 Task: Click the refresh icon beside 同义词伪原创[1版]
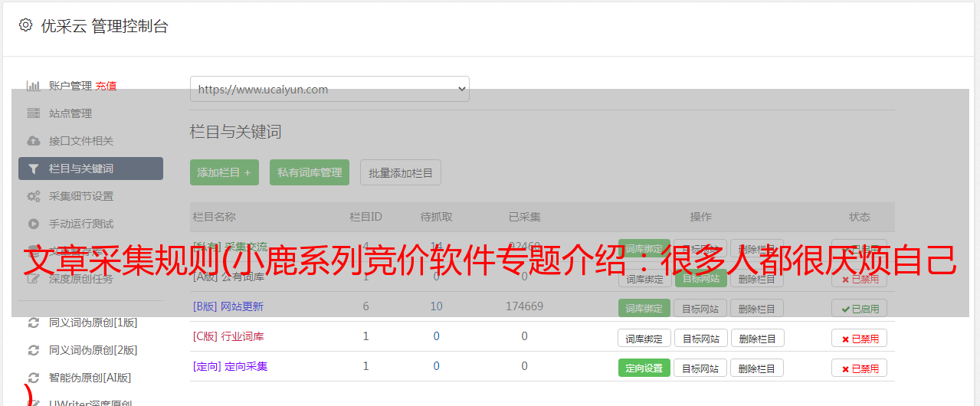[34, 323]
